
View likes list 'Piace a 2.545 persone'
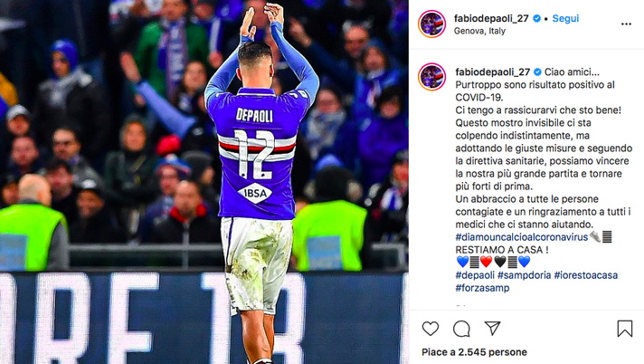[474, 352]
